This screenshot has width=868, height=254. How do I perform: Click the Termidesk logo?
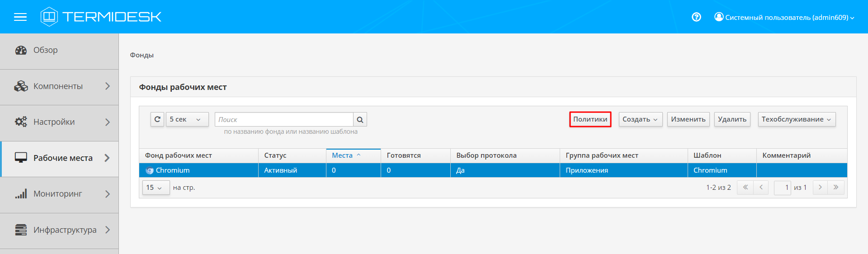pyautogui.click(x=101, y=17)
